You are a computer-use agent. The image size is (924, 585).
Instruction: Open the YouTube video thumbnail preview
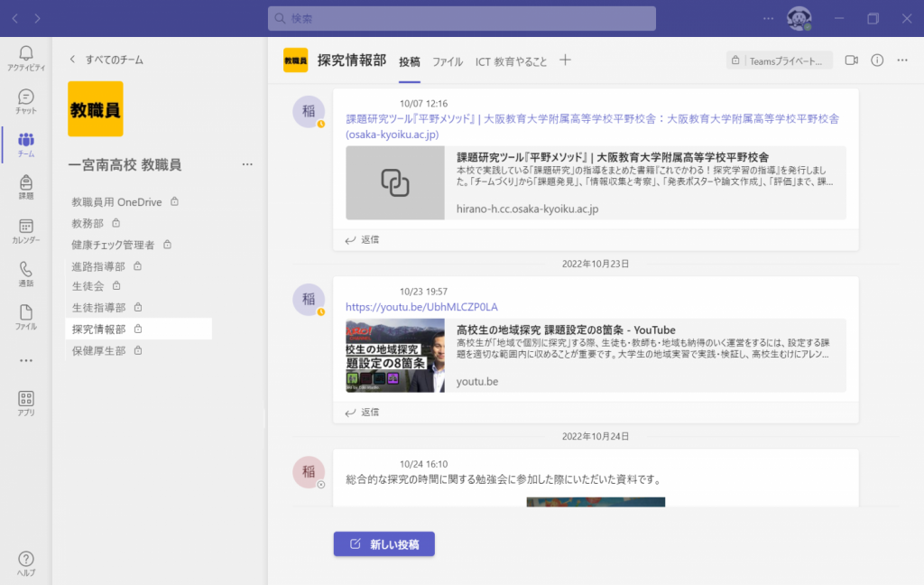coord(395,356)
